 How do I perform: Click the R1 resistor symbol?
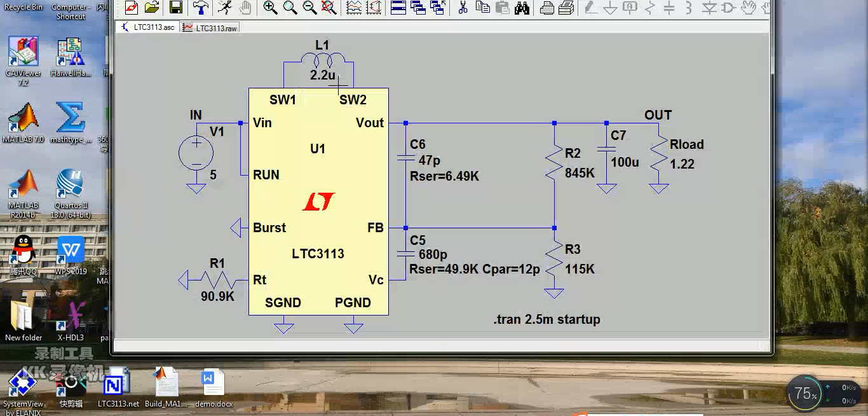point(218,280)
